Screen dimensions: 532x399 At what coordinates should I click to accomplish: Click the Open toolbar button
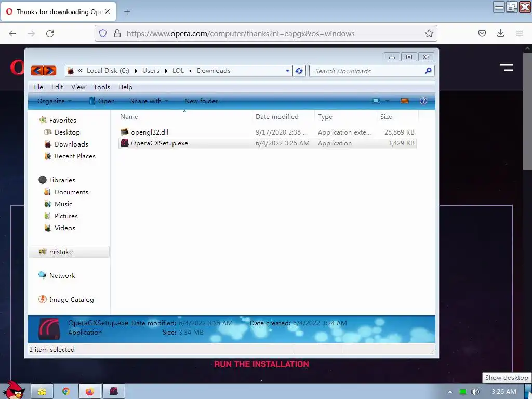click(x=102, y=101)
